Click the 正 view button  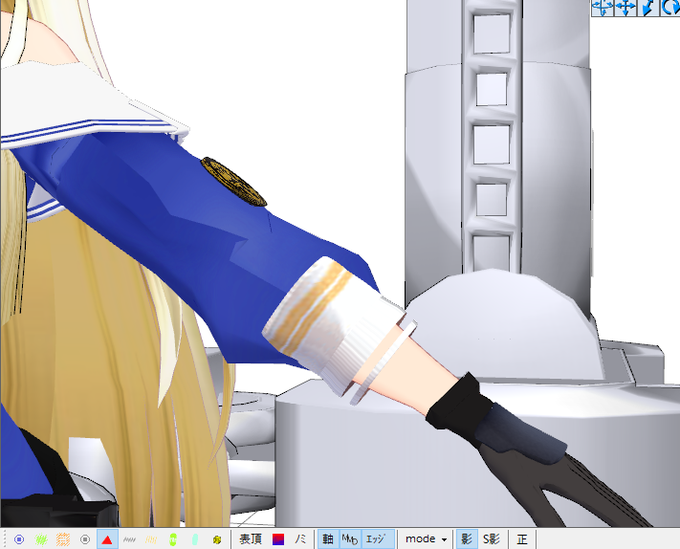pyautogui.click(x=522, y=539)
